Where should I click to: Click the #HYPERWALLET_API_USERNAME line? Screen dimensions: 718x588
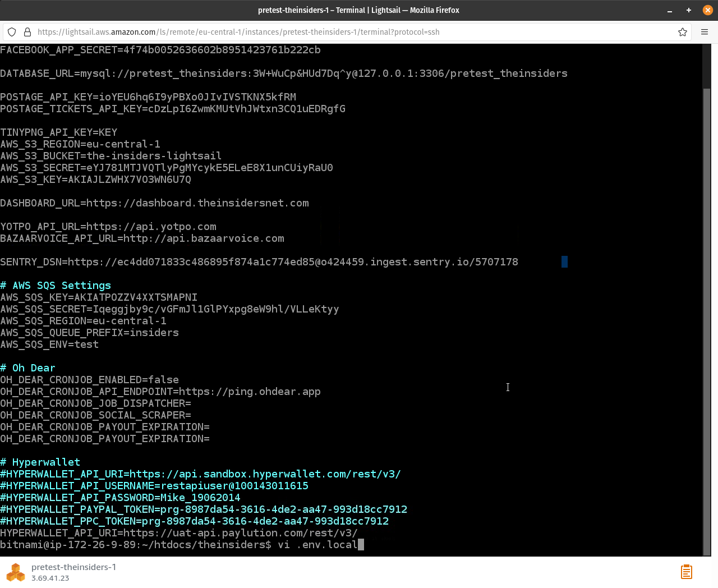(x=154, y=486)
